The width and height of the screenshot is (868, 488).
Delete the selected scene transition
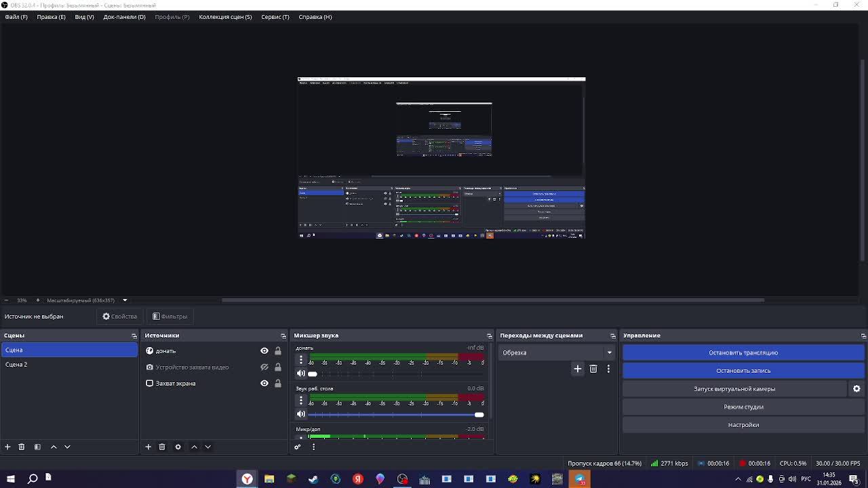[x=593, y=369]
